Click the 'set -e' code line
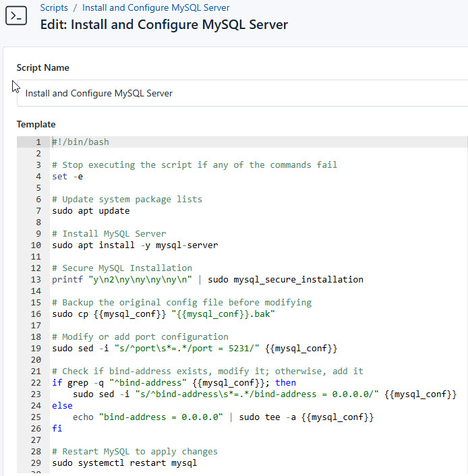 tap(67, 177)
